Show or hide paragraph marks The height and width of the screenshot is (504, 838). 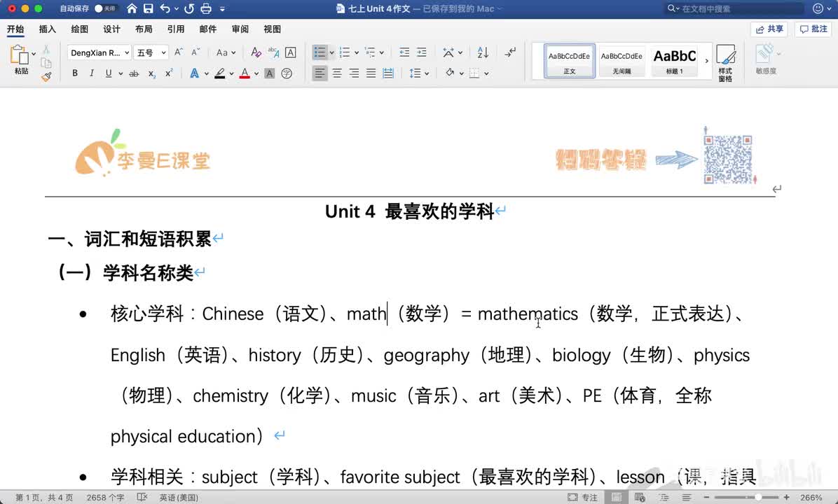[x=510, y=52]
